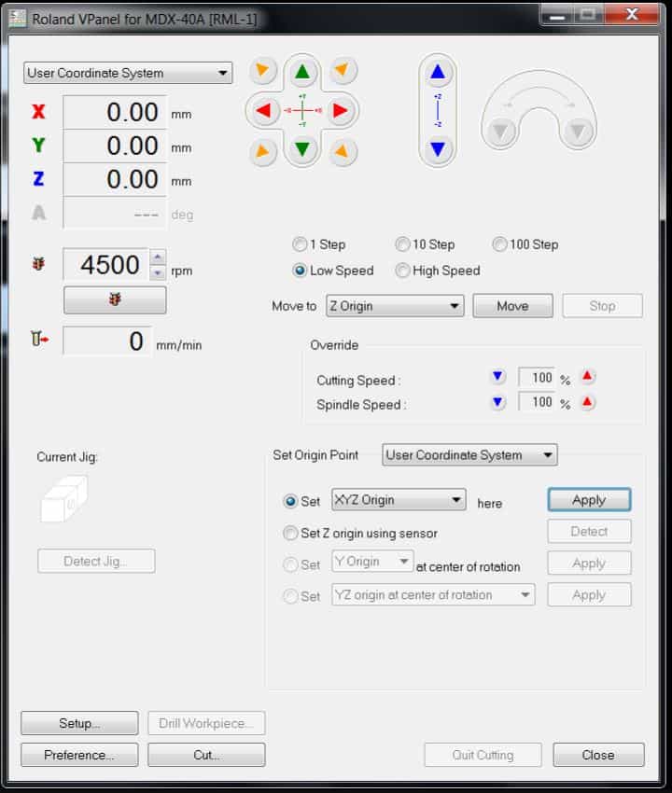This screenshot has height=793, width=672.
Task: Decrease Spindle Speed override with blue arrow
Action: (x=497, y=403)
